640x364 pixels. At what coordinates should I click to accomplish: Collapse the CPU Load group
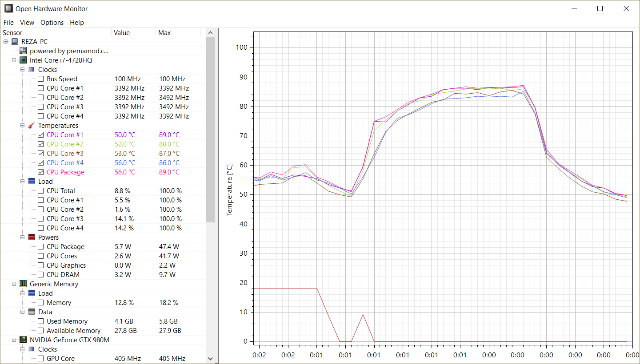tap(23, 181)
